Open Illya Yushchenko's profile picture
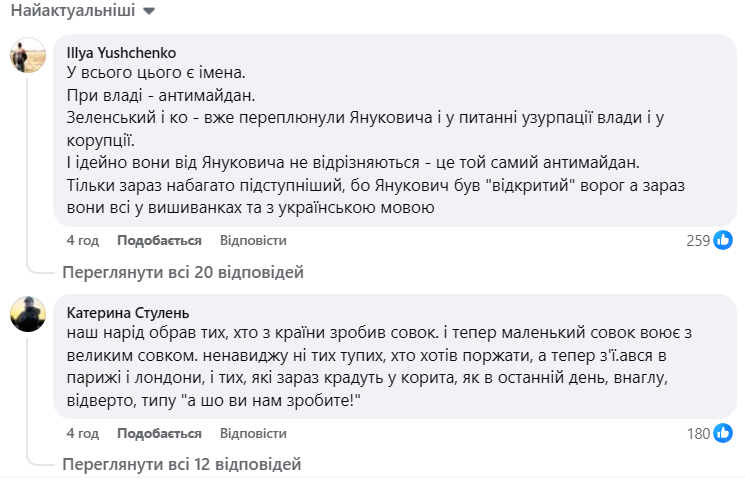The width and height of the screenshot is (745, 481). (x=28, y=56)
